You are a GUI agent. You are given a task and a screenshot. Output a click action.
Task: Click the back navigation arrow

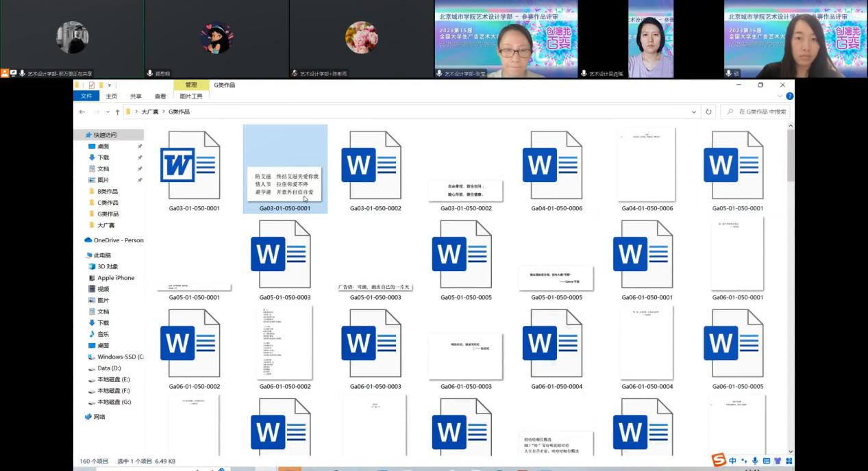coord(82,112)
